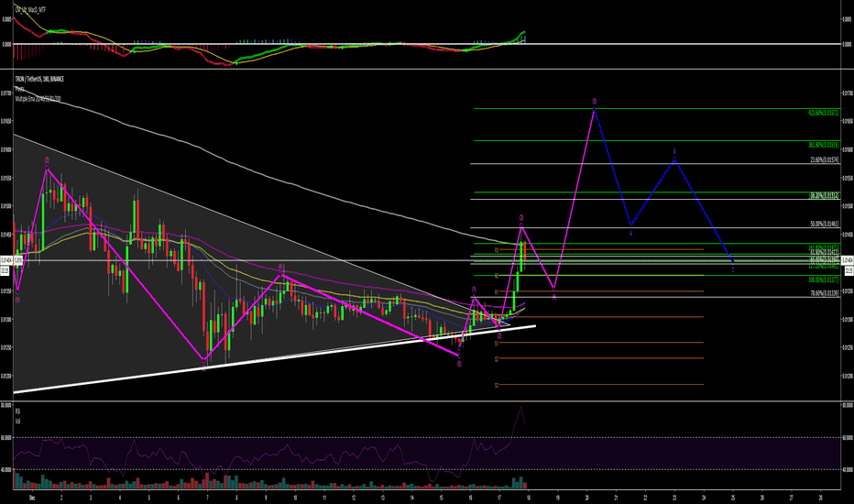Select the white ascending support trendline
854x504 pixels.
[274, 358]
